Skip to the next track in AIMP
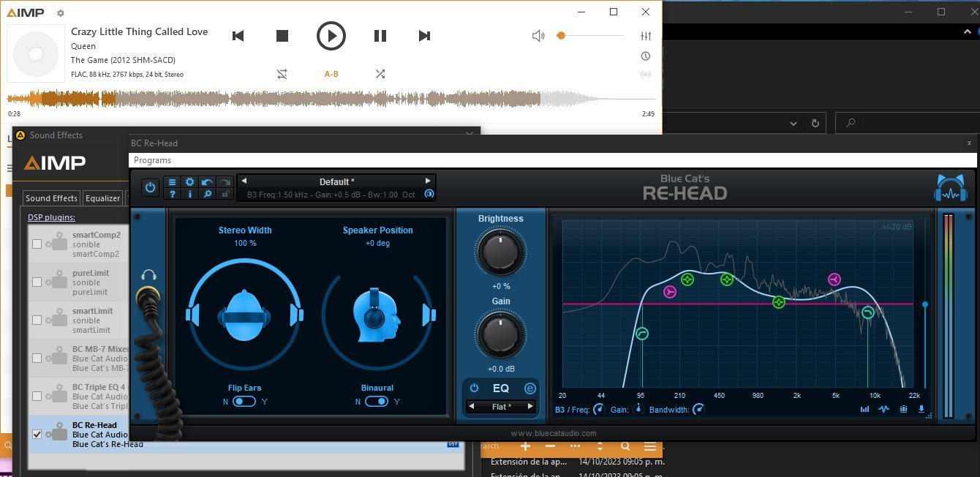 [x=424, y=35]
